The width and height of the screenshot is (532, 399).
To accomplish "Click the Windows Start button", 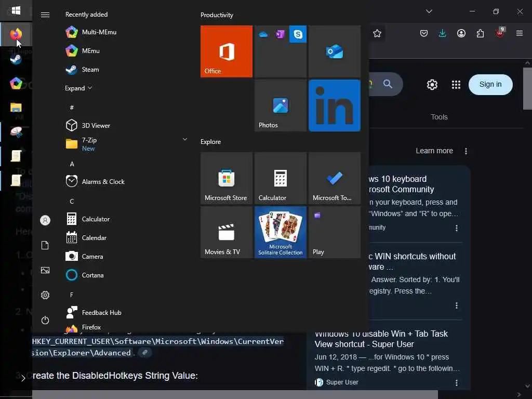I will pyautogui.click(x=16, y=10).
